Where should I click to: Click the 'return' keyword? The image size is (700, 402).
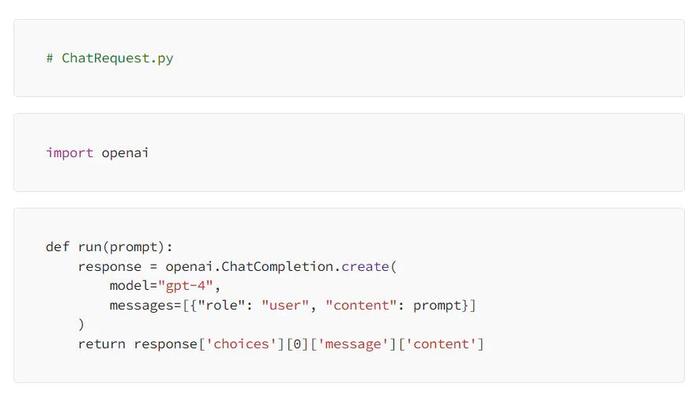(101, 344)
